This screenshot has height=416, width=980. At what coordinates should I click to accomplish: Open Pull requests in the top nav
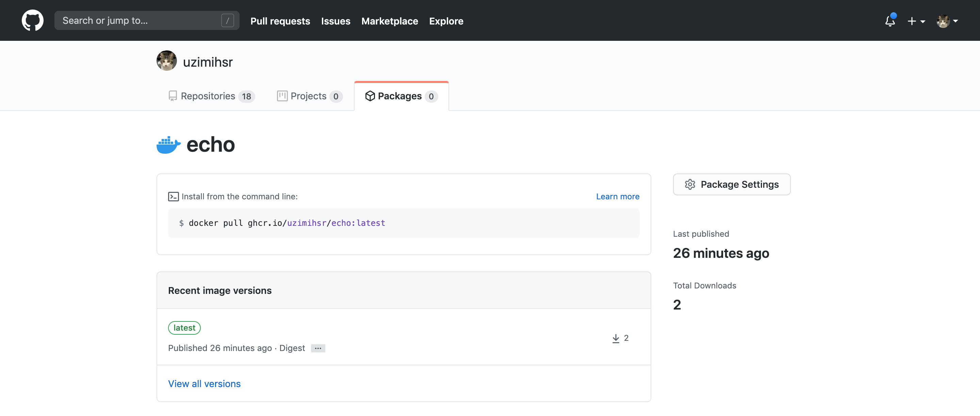[x=280, y=21]
